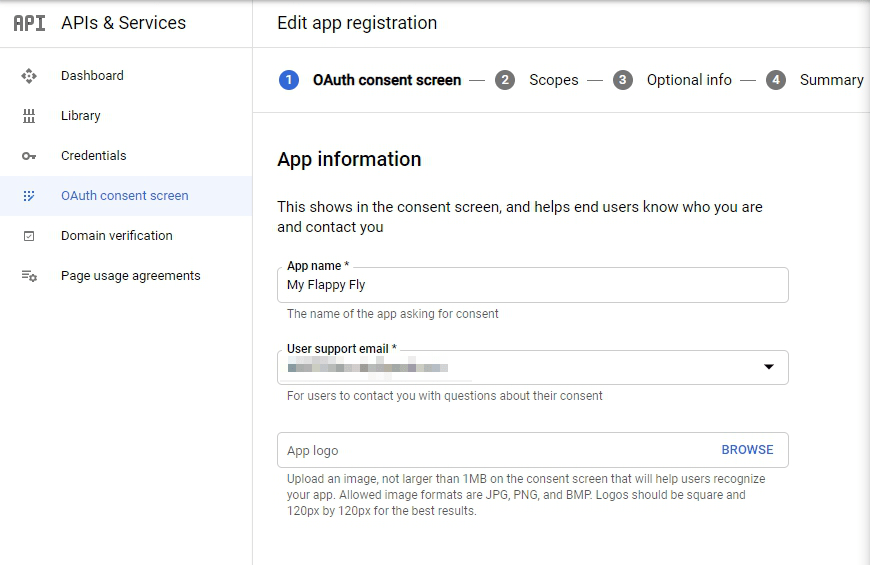Open Dashboard from the sidebar menu

[x=92, y=76]
